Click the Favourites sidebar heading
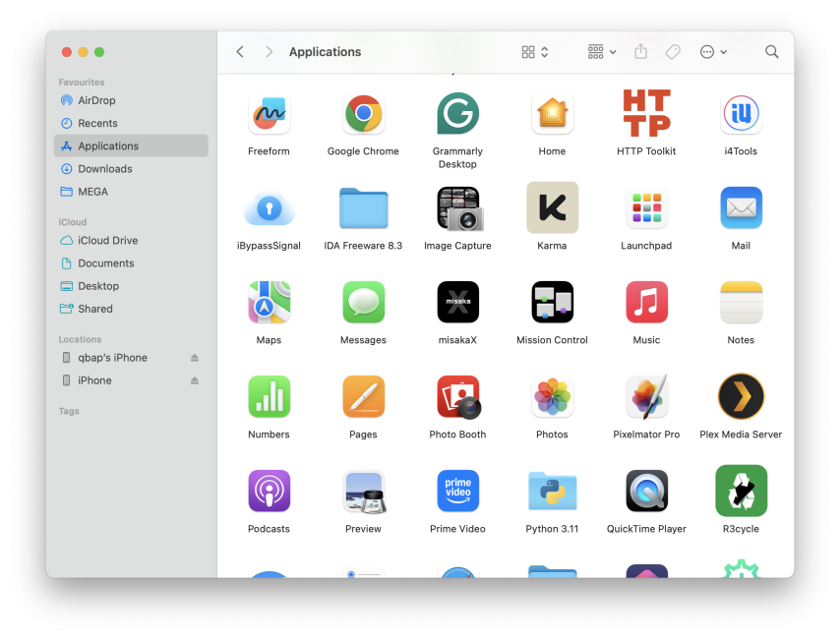Screen dimensions: 840x638 [x=82, y=83]
